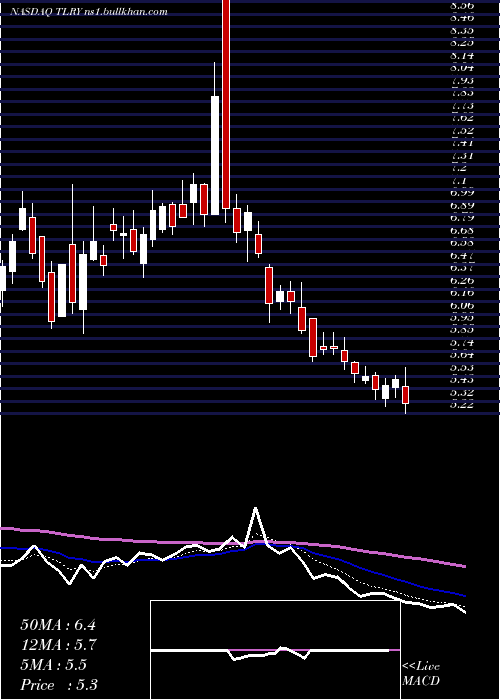
Task: Select the 12MA : 5.7 readout
Action: [x=59, y=645]
